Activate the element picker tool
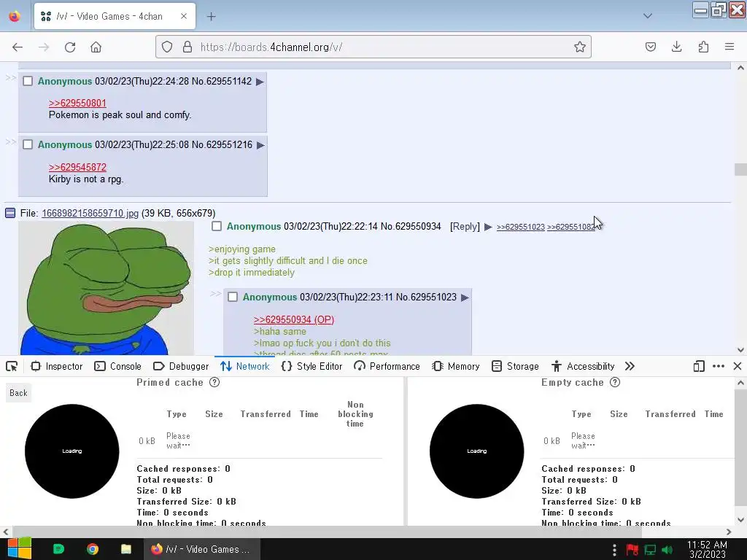 click(12, 366)
